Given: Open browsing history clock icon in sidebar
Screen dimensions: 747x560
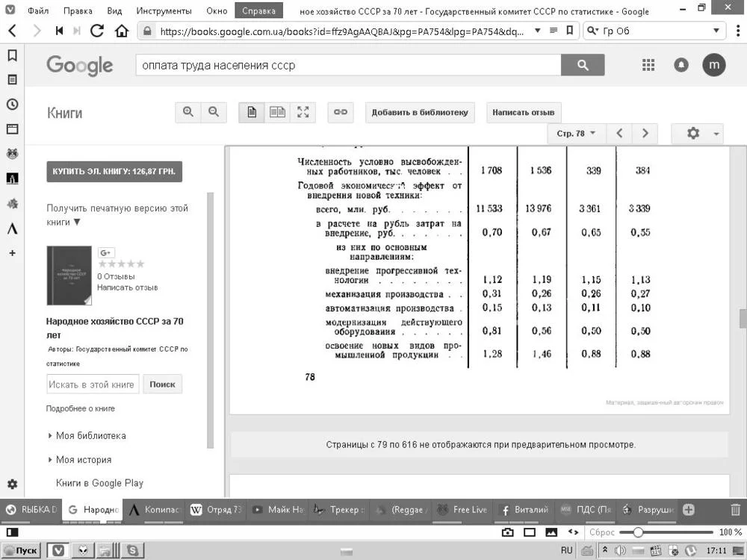Looking at the screenshot, I should point(11,104).
